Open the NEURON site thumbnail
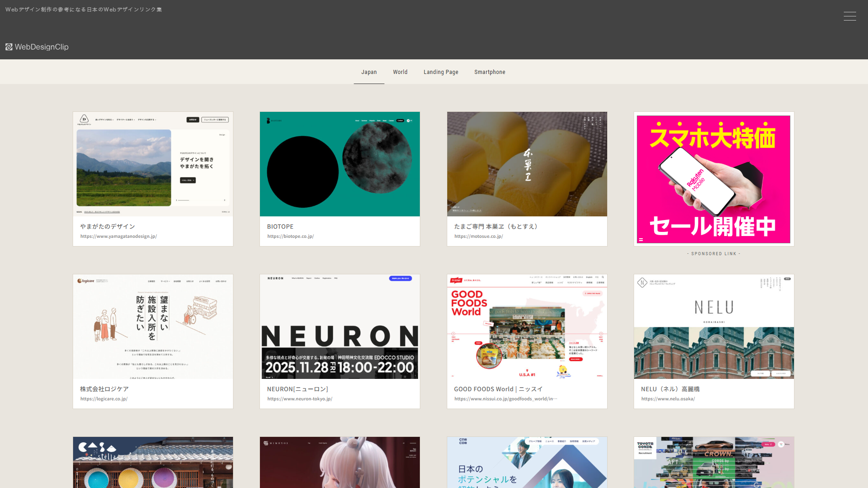This screenshot has height=488, width=868. 340,326
